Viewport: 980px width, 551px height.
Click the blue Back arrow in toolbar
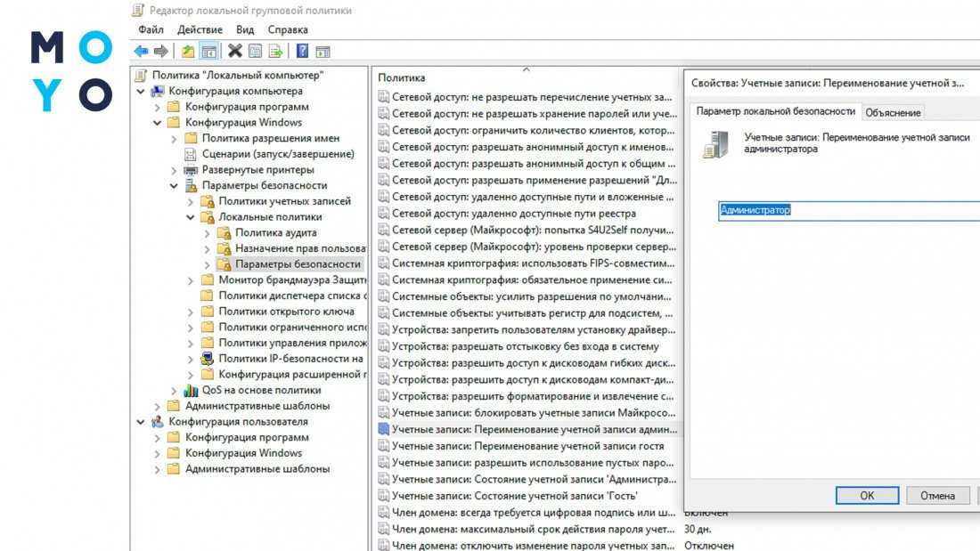tap(142, 52)
